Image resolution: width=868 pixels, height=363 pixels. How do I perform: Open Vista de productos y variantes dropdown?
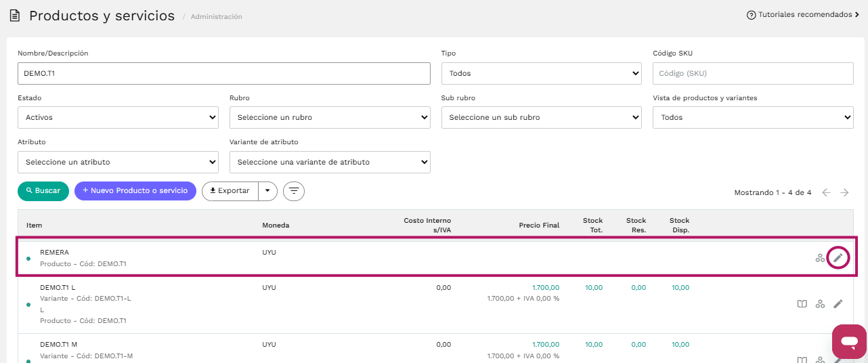(x=753, y=117)
